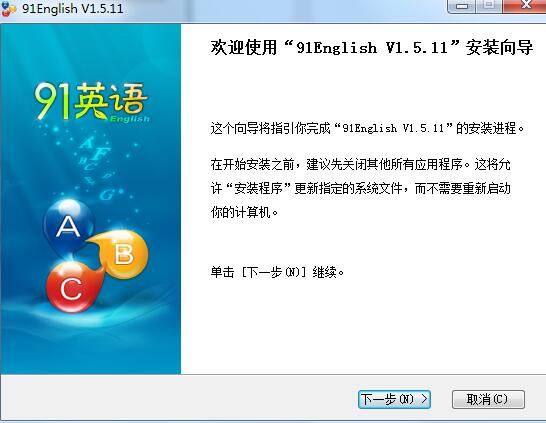This screenshot has height=423, width=546.
Task: Click the disabled maximize button
Action: pyautogui.click(x=489, y=5)
